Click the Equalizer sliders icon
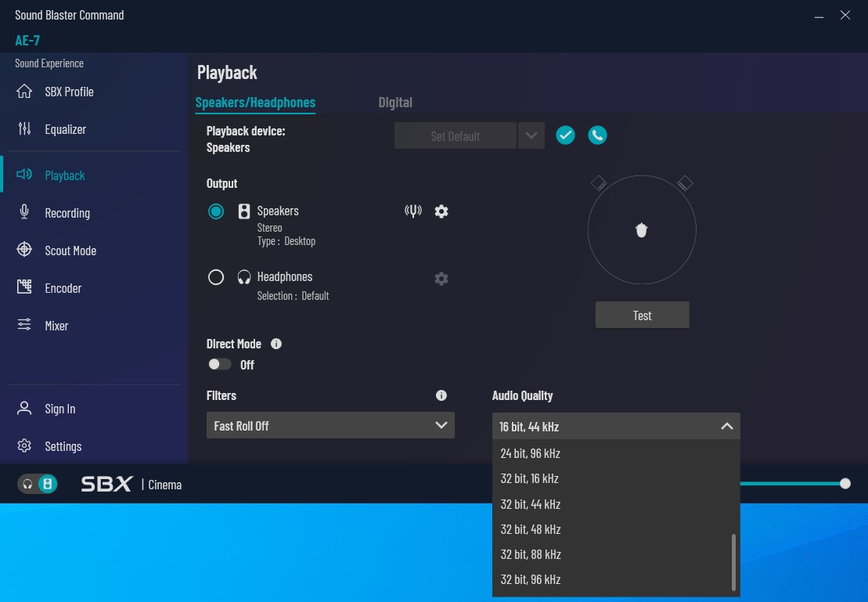 point(24,129)
